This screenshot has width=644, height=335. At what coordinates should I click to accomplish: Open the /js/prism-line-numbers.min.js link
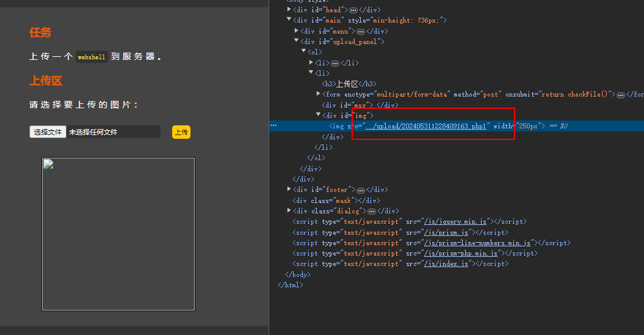(478, 243)
